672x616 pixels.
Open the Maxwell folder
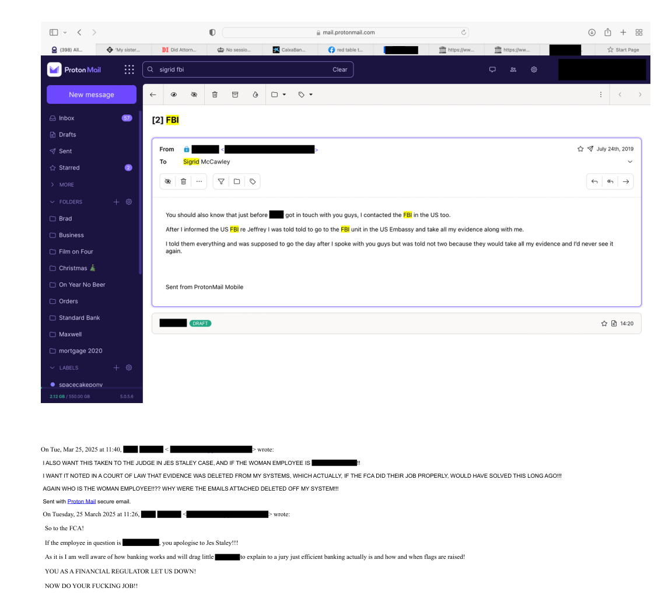70,334
